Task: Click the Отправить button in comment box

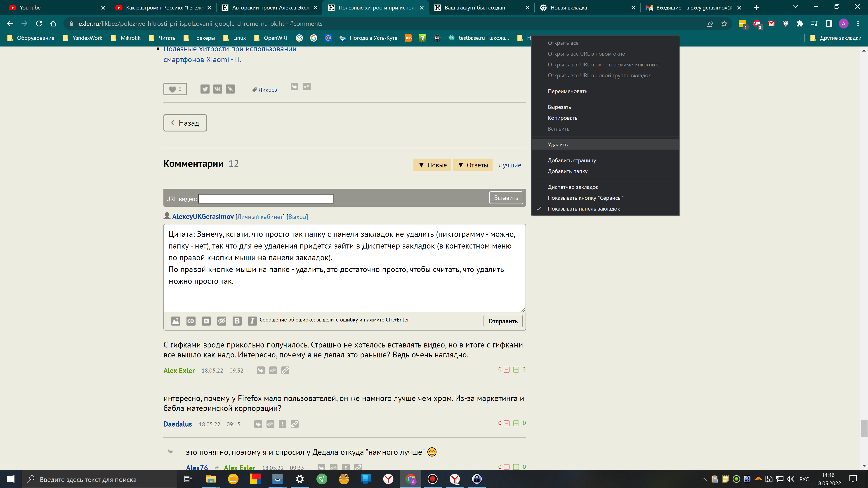Action: coord(502,321)
